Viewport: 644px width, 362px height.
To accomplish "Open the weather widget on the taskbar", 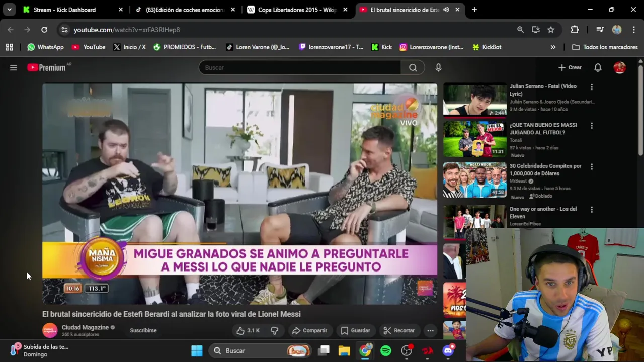I will [39, 350].
